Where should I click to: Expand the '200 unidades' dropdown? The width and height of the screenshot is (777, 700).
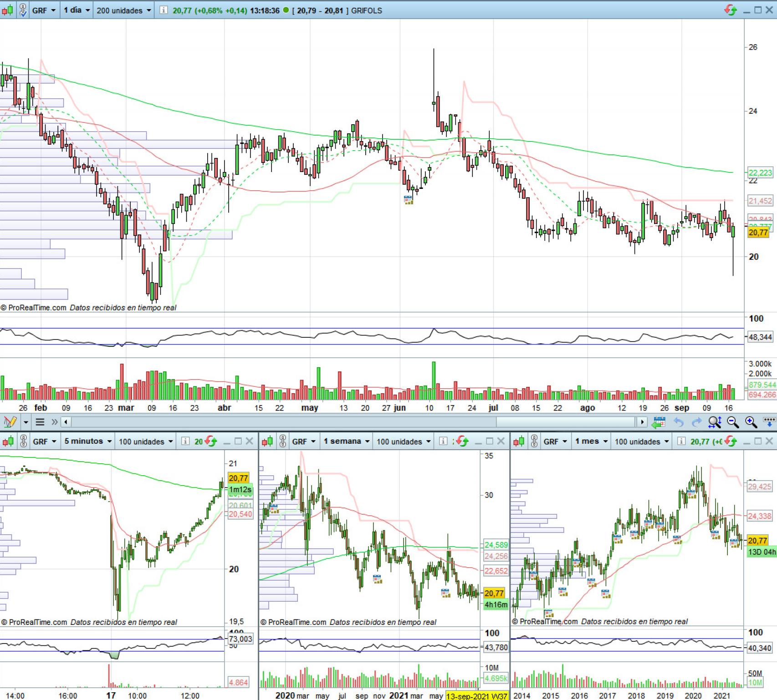(x=123, y=10)
